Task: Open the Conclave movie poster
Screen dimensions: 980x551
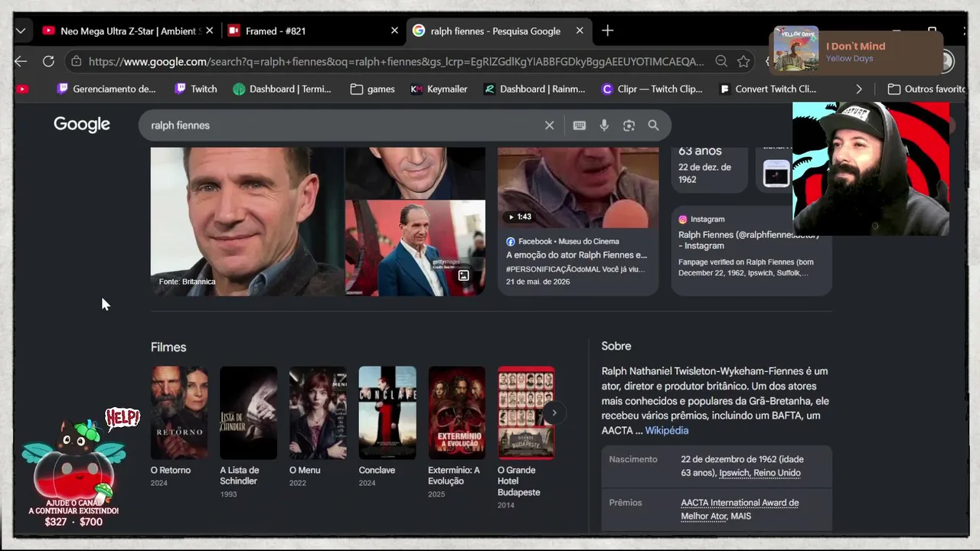Action: pyautogui.click(x=387, y=412)
